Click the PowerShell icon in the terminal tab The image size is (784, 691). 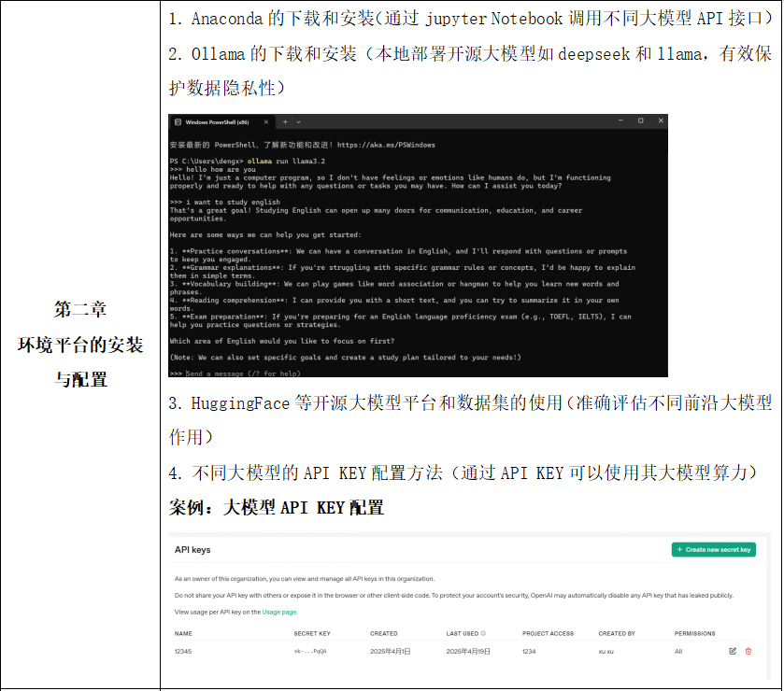(x=178, y=122)
